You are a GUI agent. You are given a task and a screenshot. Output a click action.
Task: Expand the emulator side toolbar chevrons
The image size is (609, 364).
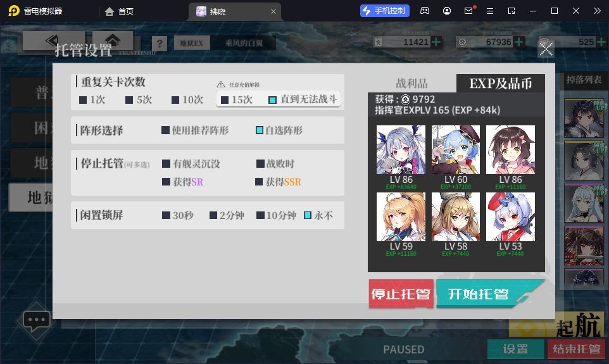pyautogui.click(x=597, y=11)
